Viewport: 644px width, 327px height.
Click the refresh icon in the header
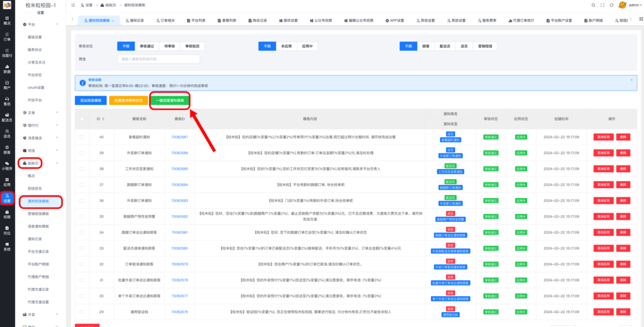(611, 5)
